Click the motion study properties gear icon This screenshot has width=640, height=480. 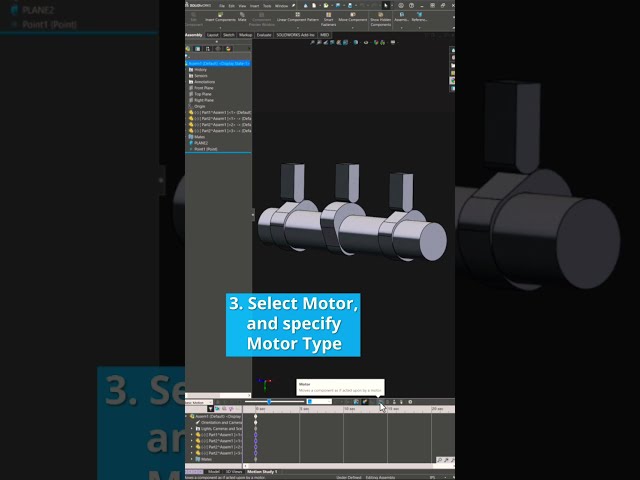pyautogui.click(x=410, y=402)
